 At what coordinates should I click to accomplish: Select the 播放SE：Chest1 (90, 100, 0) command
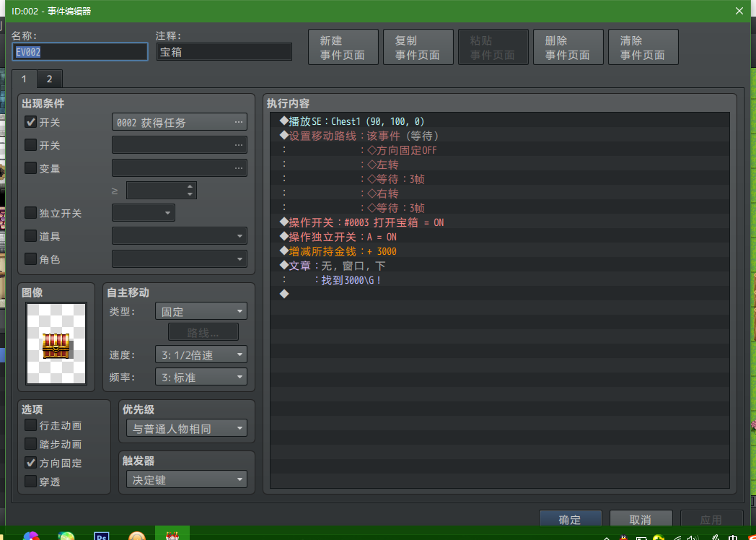pyautogui.click(x=500, y=121)
